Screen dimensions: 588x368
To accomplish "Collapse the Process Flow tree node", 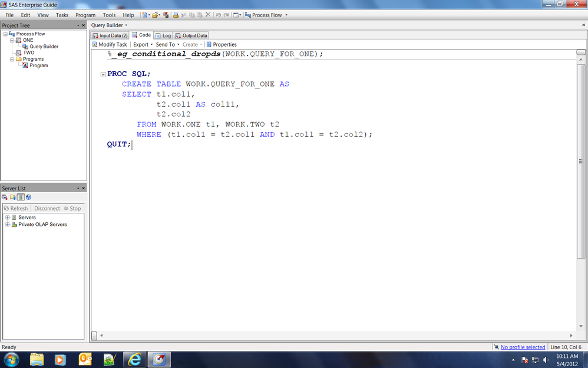I will point(5,34).
